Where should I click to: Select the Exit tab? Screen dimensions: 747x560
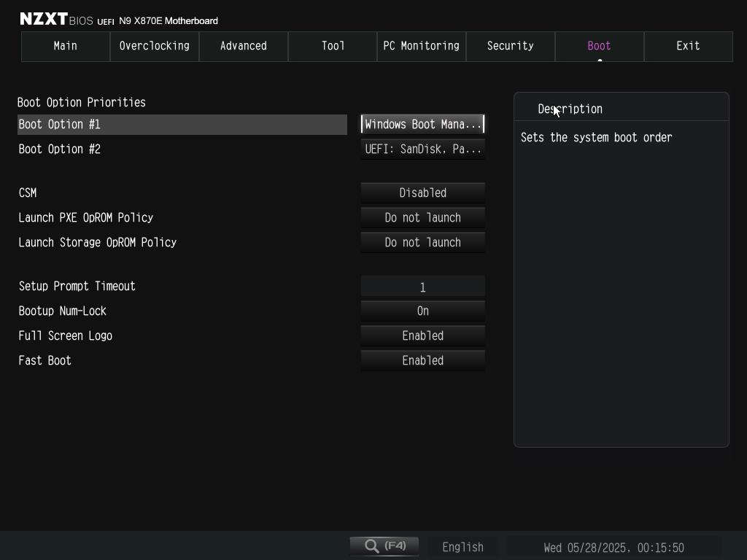[x=688, y=46]
